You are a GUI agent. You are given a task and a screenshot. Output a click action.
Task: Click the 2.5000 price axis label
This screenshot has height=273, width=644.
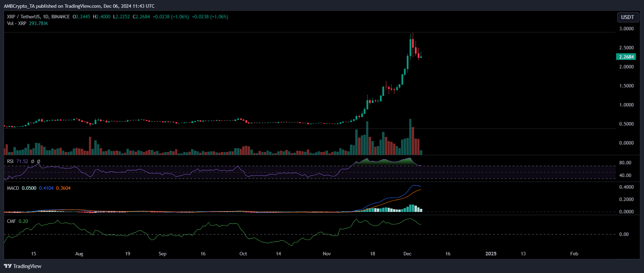pyautogui.click(x=626, y=48)
